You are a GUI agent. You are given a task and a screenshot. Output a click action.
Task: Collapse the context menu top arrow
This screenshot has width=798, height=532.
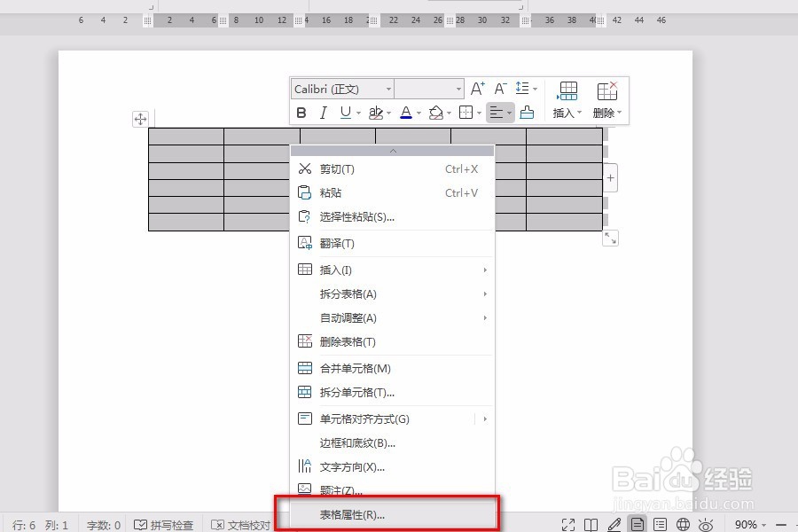click(393, 151)
